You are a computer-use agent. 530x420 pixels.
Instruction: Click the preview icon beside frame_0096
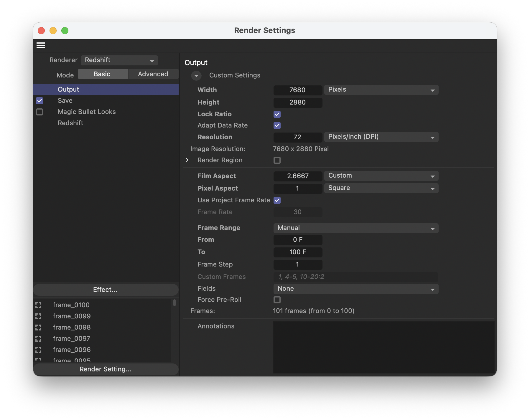click(39, 350)
